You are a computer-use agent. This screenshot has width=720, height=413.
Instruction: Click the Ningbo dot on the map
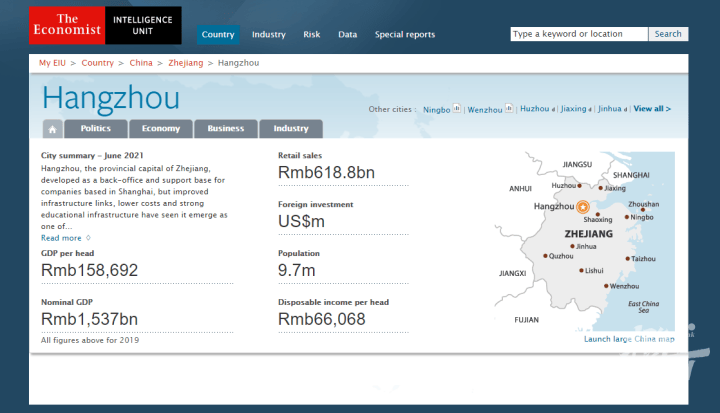[626, 217]
